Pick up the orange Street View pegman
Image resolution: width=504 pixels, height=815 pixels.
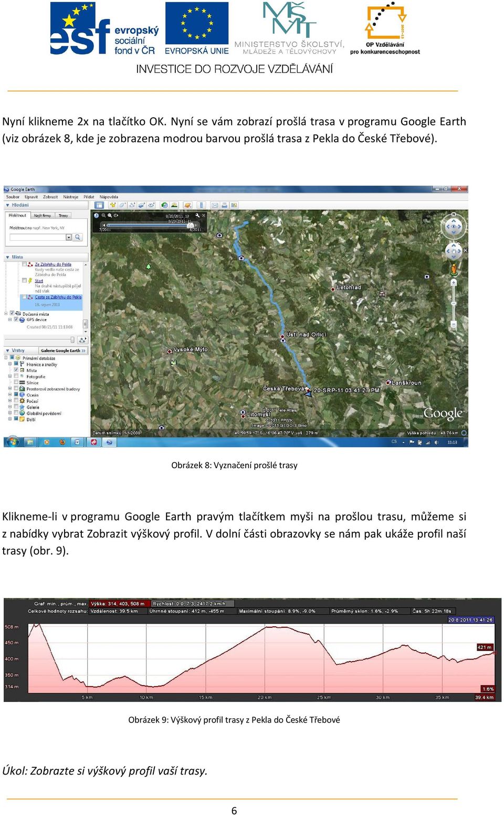click(x=454, y=270)
